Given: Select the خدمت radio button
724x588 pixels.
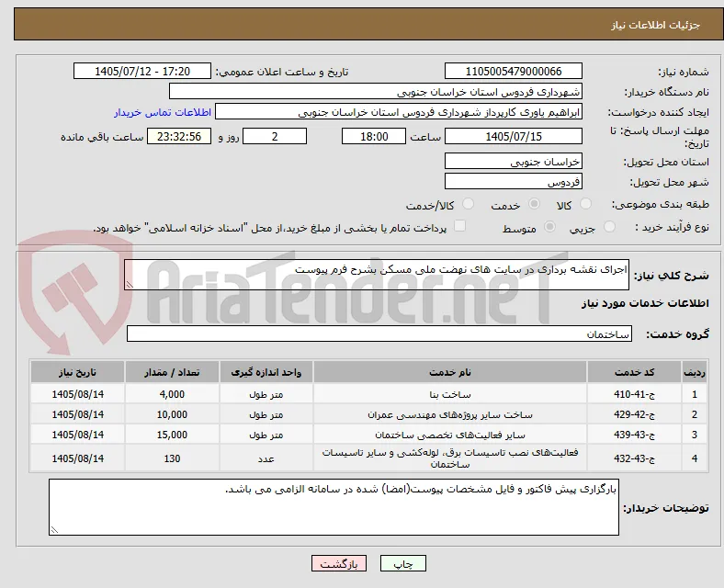Looking at the screenshot, I should click(534, 204).
